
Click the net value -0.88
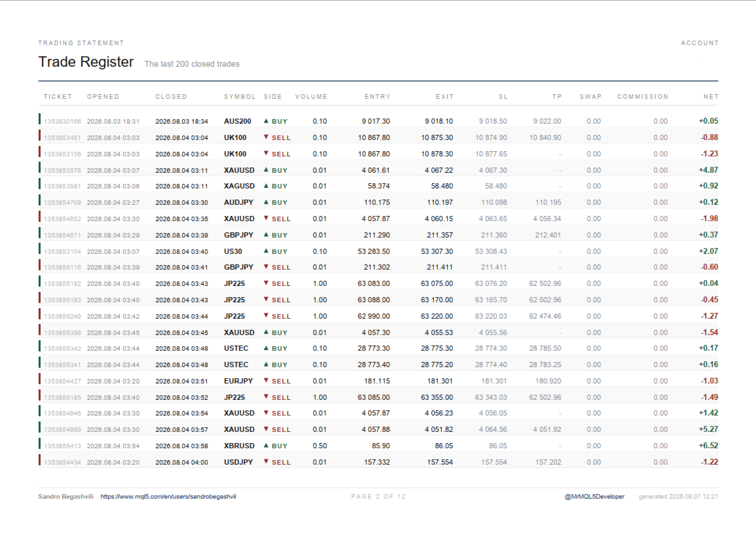710,137
